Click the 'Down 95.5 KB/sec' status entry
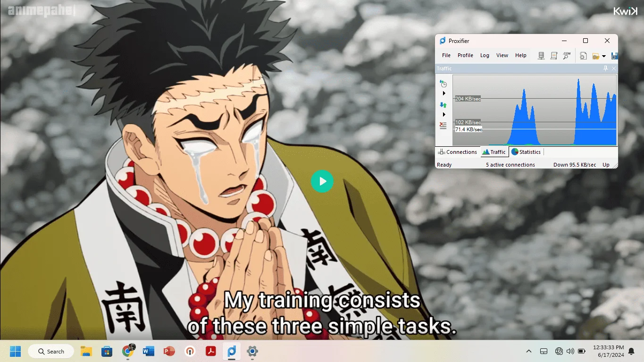Screen dimensions: 644x362 tap(575, 165)
